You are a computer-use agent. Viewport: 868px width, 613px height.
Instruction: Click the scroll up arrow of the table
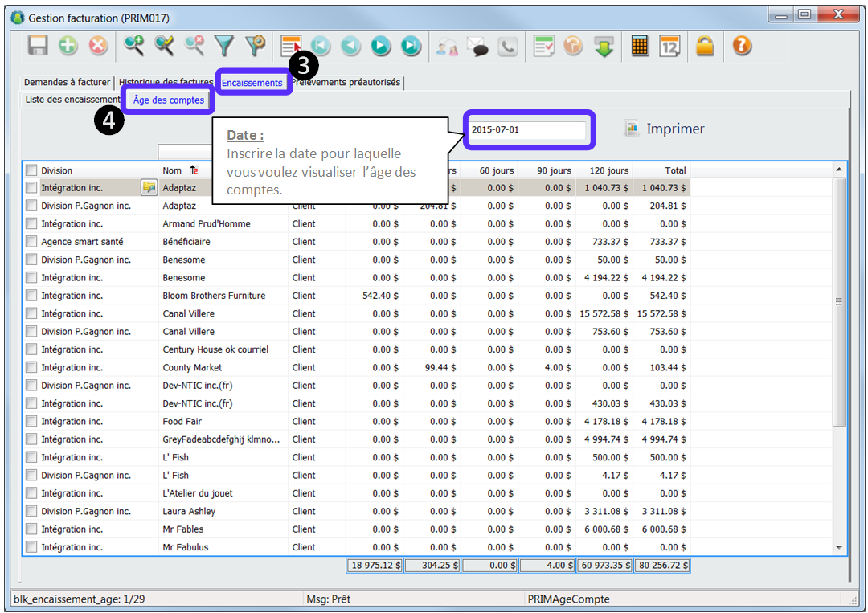pyautogui.click(x=839, y=170)
